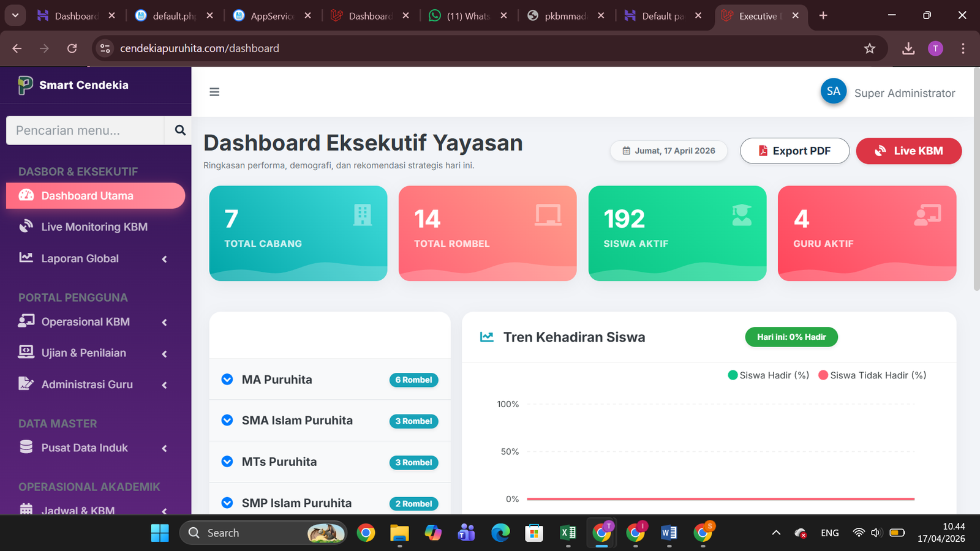
Task: Click the 100% axis mark on the attendance chart
Action: click(x=507, y=404)
